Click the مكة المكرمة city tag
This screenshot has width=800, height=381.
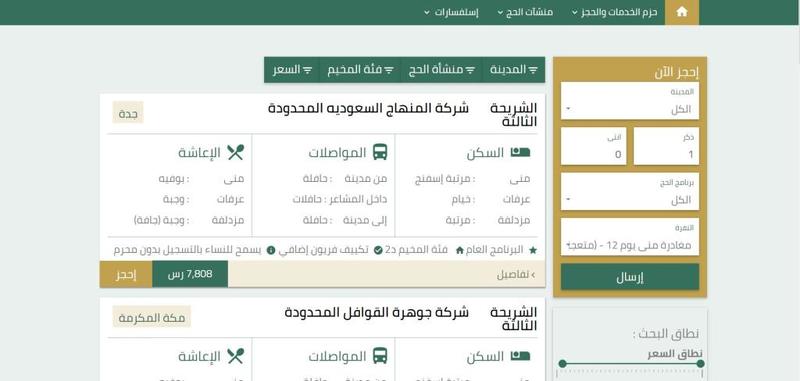[152, 317]
